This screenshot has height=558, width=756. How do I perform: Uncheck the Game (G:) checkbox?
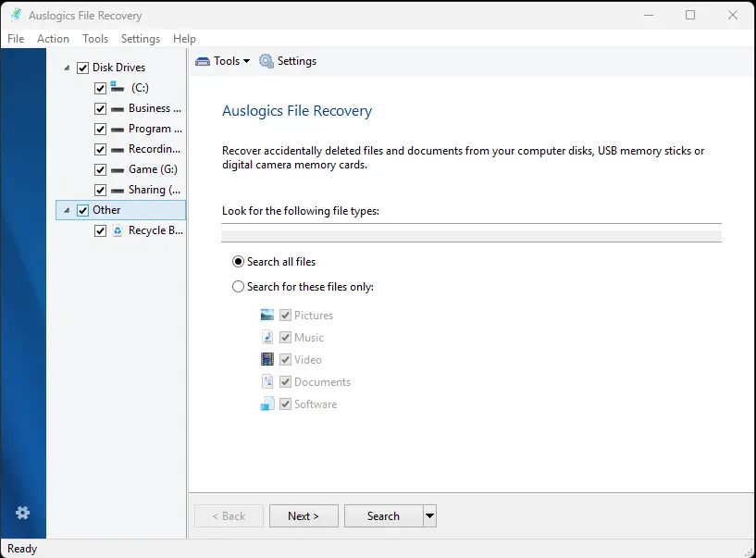(x=100, y=169)
